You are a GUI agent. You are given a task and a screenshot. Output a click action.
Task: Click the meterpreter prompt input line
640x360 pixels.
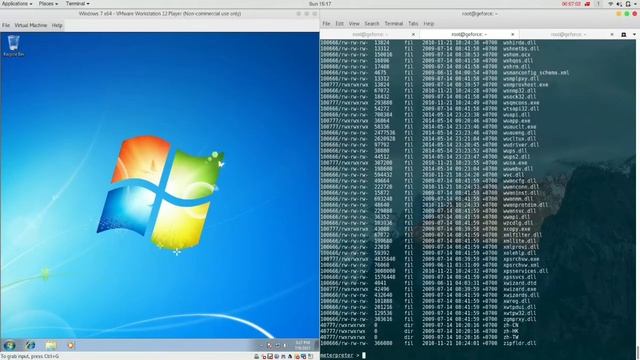tap(478, 355)
